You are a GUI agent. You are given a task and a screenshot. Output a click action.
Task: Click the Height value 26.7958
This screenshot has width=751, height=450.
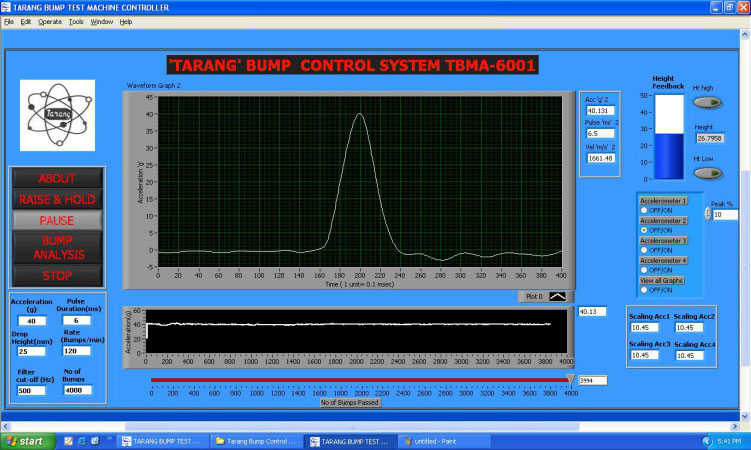pyautogui.click(x=710, y=138)
